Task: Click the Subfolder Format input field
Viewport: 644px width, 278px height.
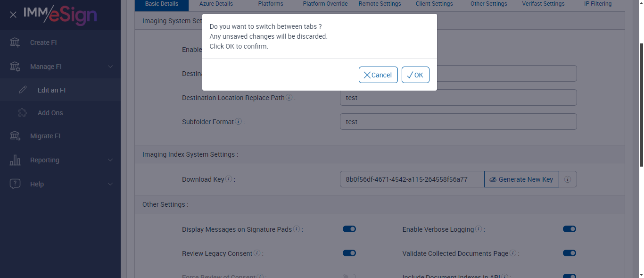Action: (458, 121)
